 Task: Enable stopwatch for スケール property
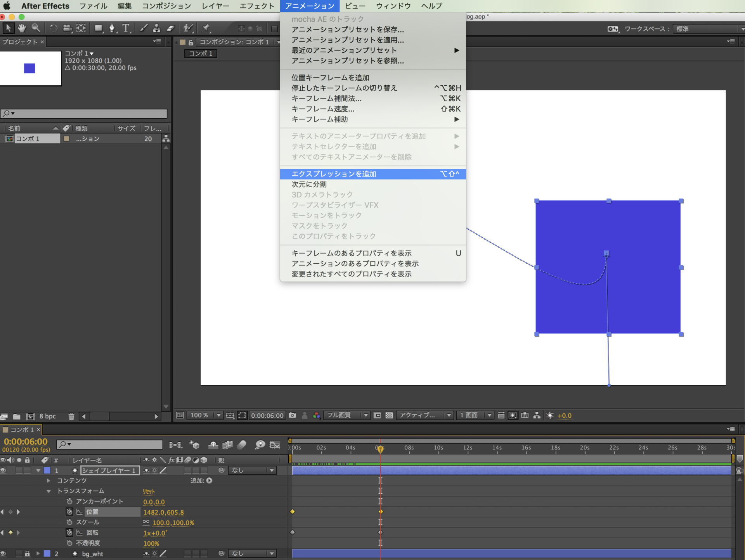pos(69,522)
